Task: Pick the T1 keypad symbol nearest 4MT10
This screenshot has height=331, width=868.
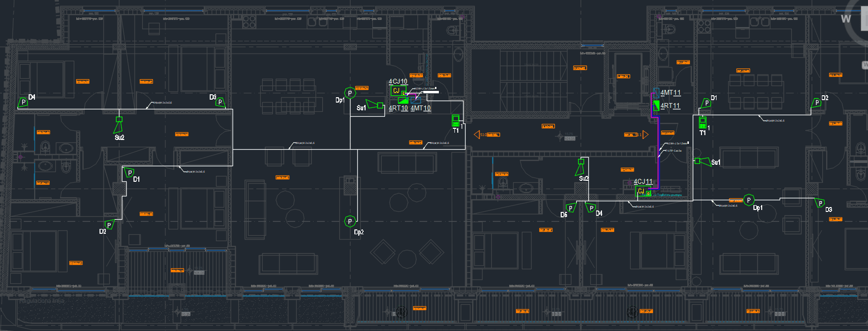Action: coord(455,120)
